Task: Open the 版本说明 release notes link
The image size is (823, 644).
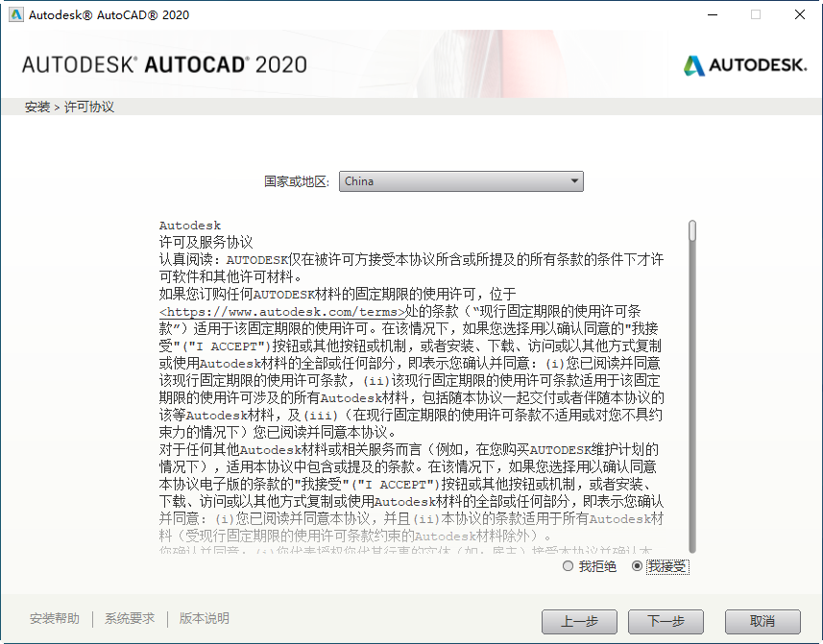Action: (205, 618)
